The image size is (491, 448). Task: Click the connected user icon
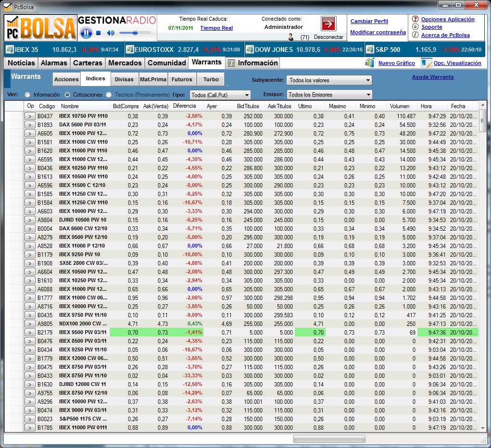click(x=291, y=37)
